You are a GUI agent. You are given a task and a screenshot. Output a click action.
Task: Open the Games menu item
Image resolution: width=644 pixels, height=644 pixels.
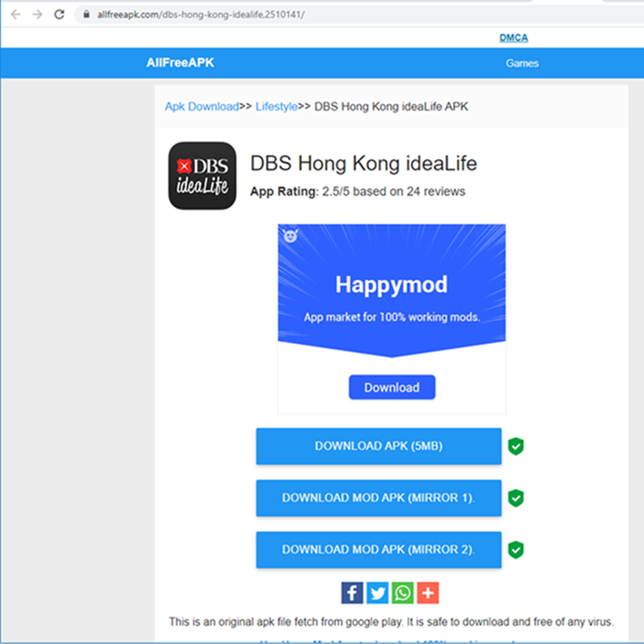(x=522, y=63)
